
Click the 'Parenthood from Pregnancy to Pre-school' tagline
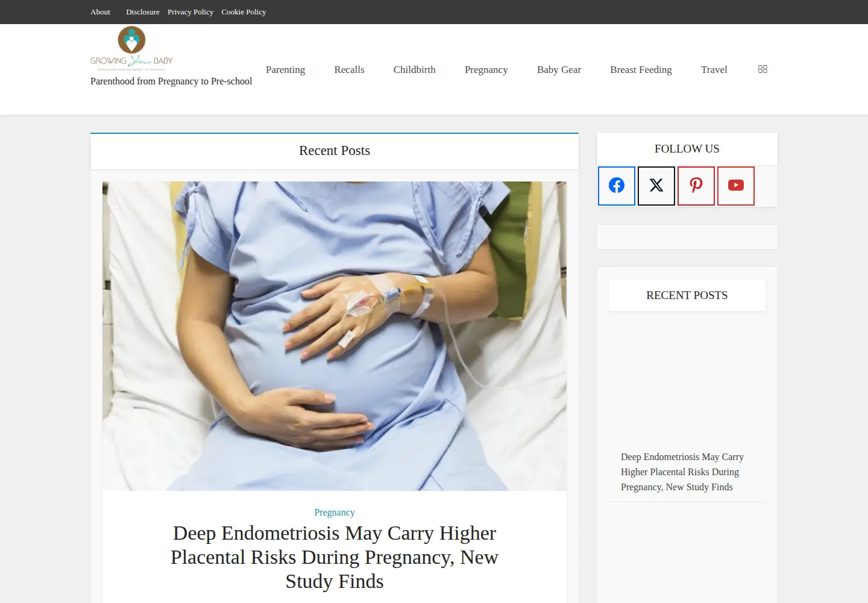pos(171,81)
